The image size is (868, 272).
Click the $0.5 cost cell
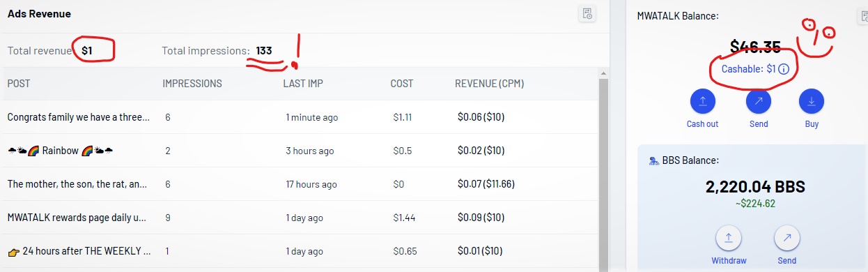click(x=401, y=151)
